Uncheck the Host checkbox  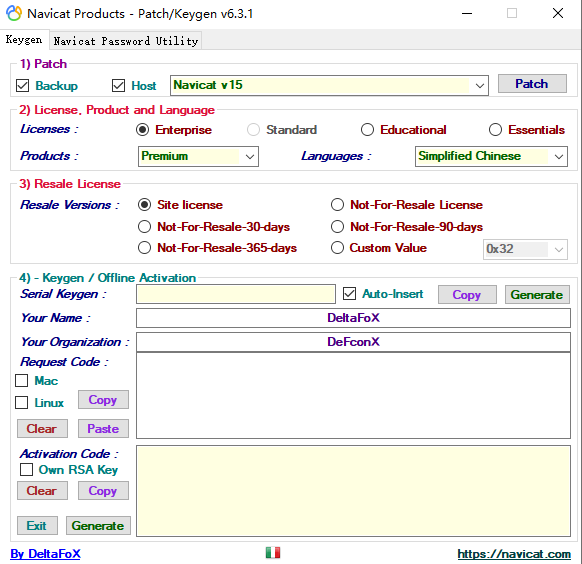click(118, 86)
